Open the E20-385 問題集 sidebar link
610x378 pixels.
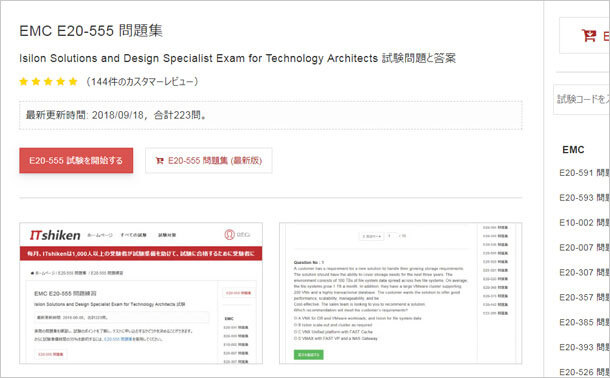584,322
